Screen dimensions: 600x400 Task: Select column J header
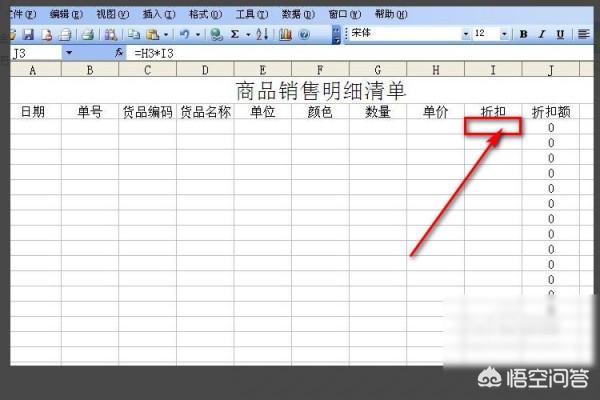coord(551,70)
